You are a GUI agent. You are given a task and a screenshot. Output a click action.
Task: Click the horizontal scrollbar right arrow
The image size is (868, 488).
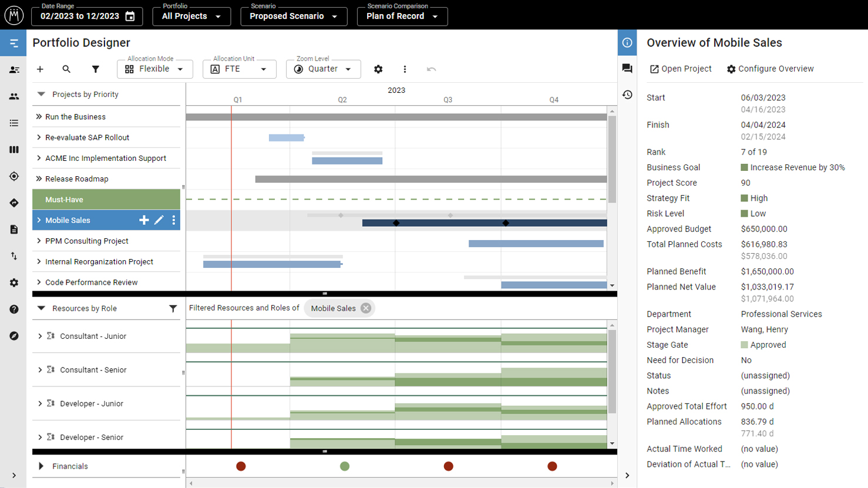point(613,483)
